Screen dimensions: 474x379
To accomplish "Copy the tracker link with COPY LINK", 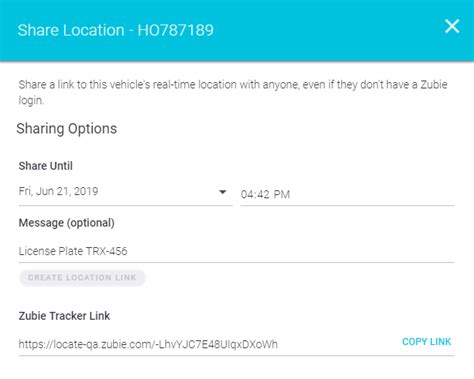I will point(426,342).
